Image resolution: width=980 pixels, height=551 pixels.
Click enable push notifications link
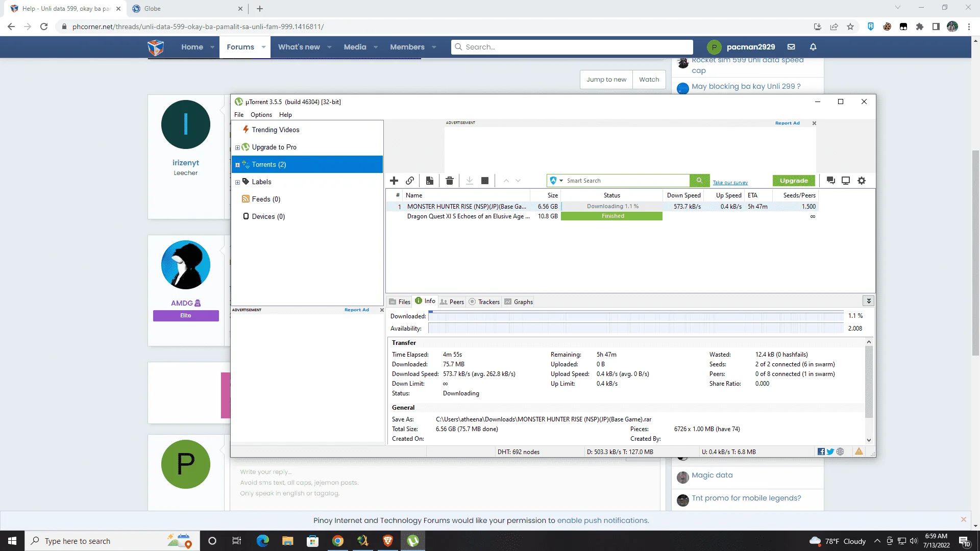point(603,520)
